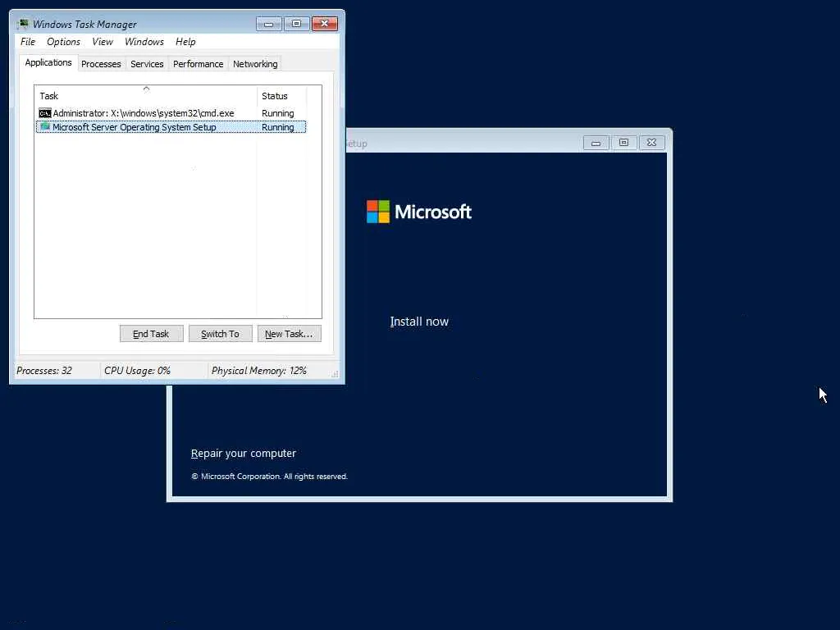Click Repair your computer link
The image size is (840, 630).
pos(243,453)
